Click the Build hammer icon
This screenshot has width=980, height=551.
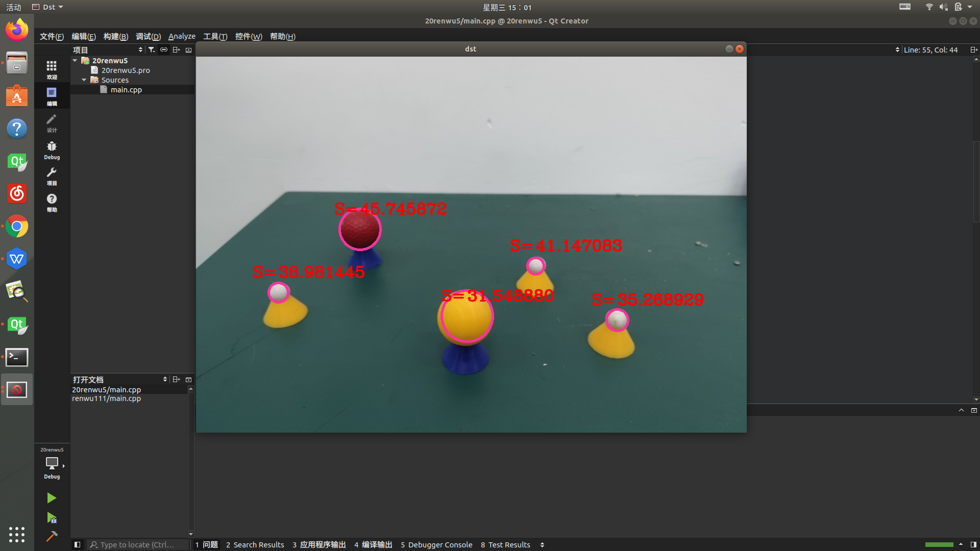[52, 536]
